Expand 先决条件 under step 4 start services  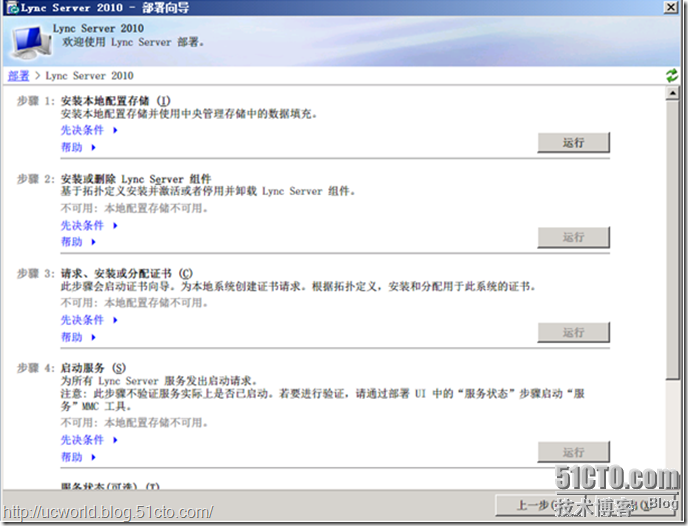coord(89,440)
